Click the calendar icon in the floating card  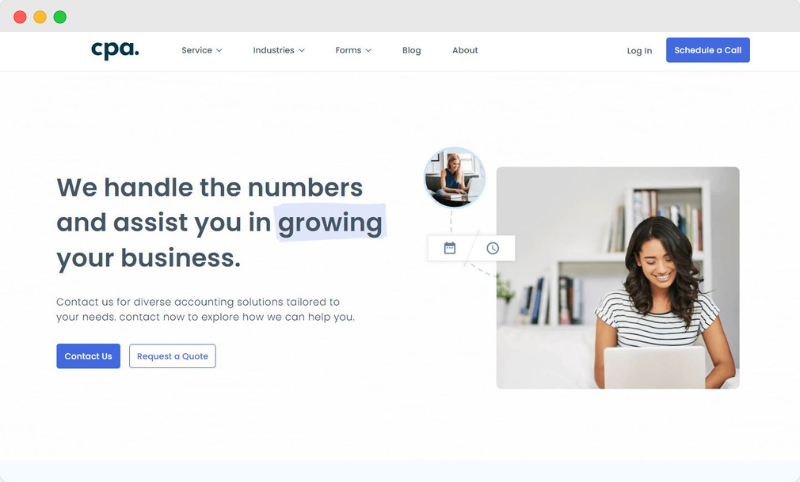pos(449,248)
